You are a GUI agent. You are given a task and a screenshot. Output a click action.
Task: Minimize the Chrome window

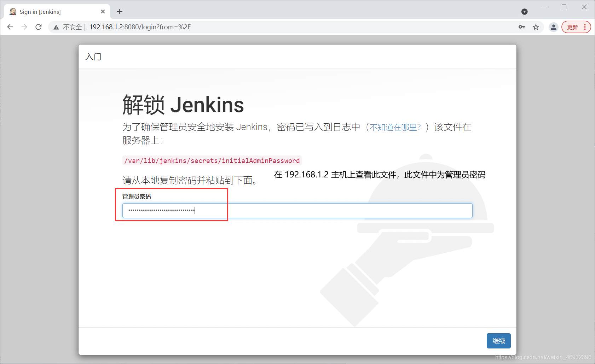[x=544, y=7]
